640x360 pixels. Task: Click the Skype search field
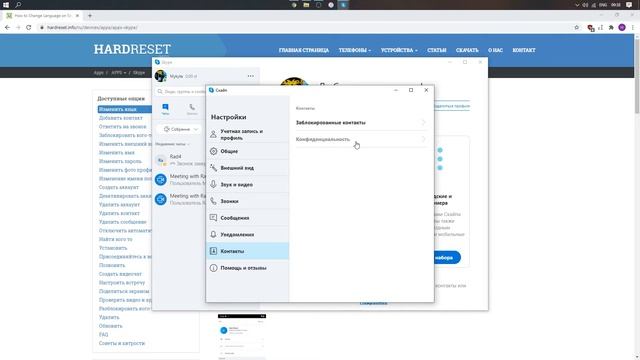tap(181, 91)
